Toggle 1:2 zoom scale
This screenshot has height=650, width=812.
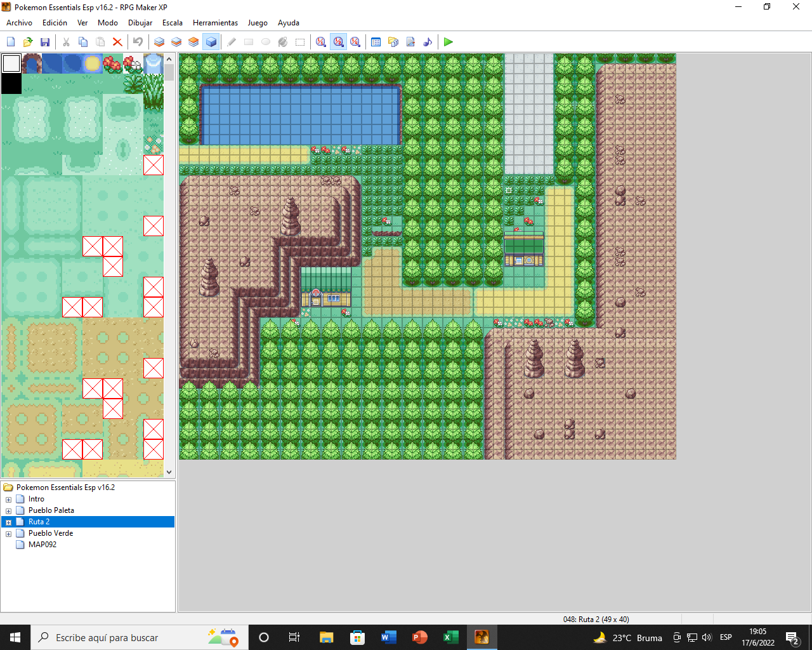pos(338,42)
